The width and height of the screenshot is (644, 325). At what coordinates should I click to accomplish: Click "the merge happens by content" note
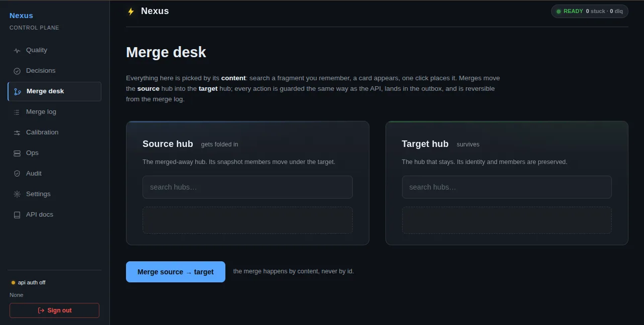294,271
